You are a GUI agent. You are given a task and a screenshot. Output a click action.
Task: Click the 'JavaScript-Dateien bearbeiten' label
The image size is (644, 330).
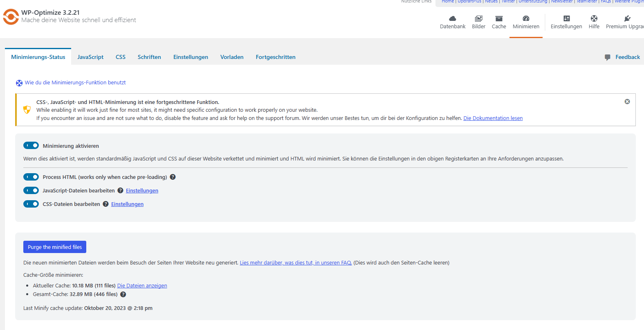point(79,191)
